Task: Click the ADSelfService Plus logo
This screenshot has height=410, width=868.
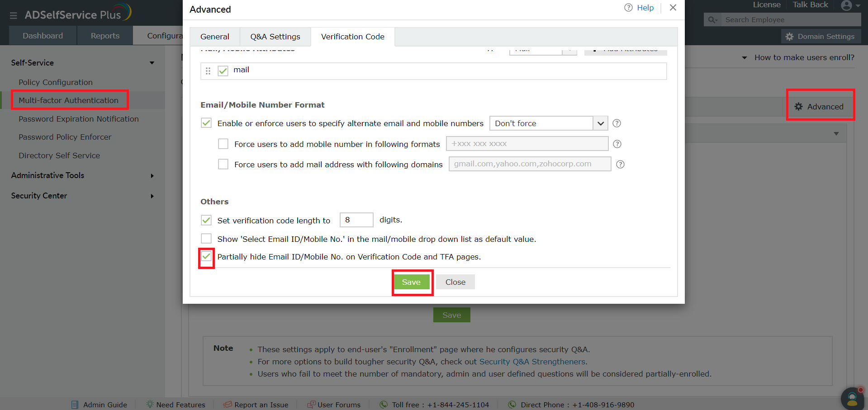Action: [78, 13]
